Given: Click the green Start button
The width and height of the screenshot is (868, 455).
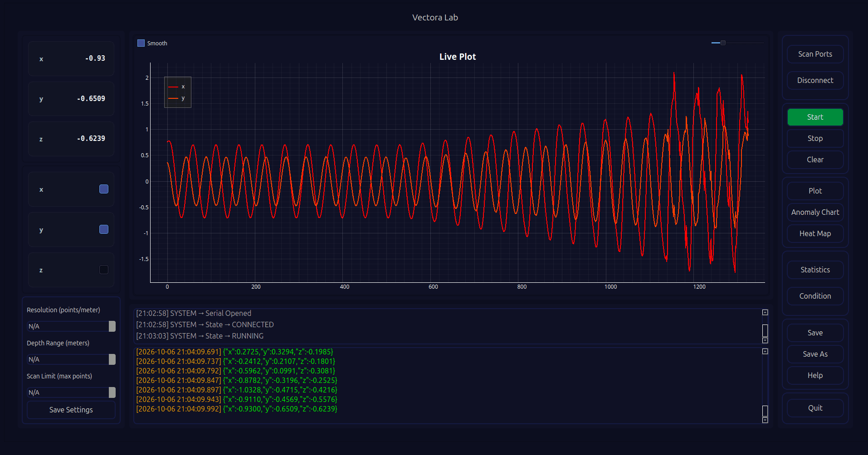Looking at the screenshot, I should [815, 117].
